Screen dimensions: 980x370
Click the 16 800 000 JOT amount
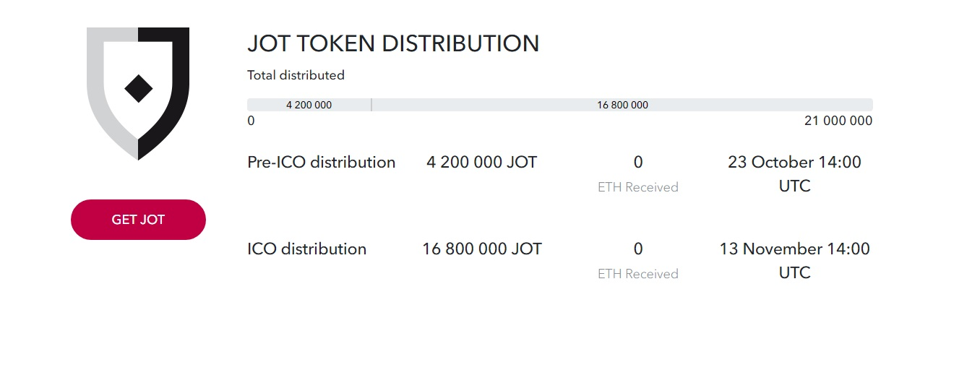click(x=482, y=249)
